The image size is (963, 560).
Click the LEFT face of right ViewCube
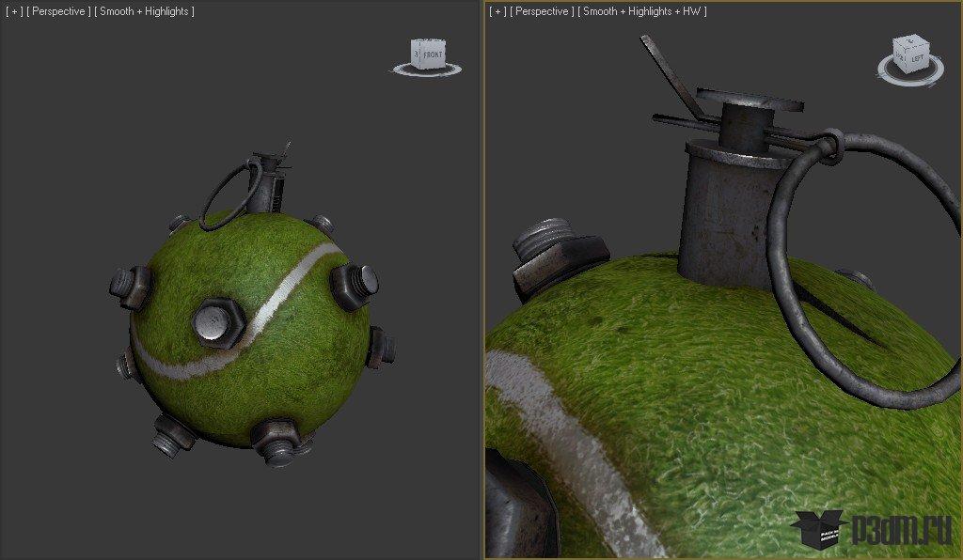(x=917, y=58)
